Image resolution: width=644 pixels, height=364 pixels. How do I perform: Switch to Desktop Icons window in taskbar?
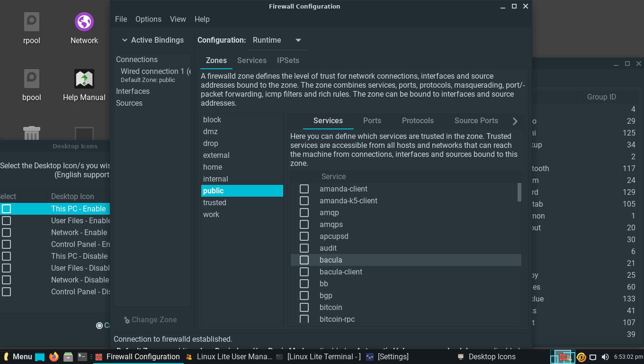[x=487, y=357]
